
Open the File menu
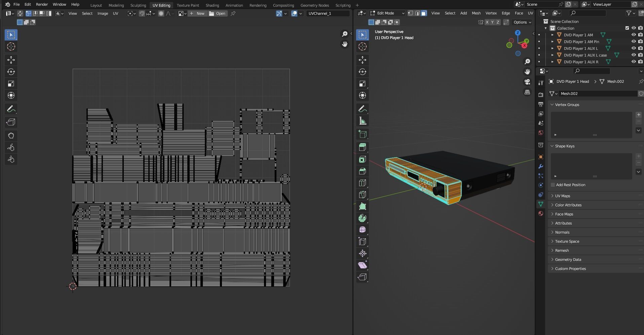click(16, 4)
